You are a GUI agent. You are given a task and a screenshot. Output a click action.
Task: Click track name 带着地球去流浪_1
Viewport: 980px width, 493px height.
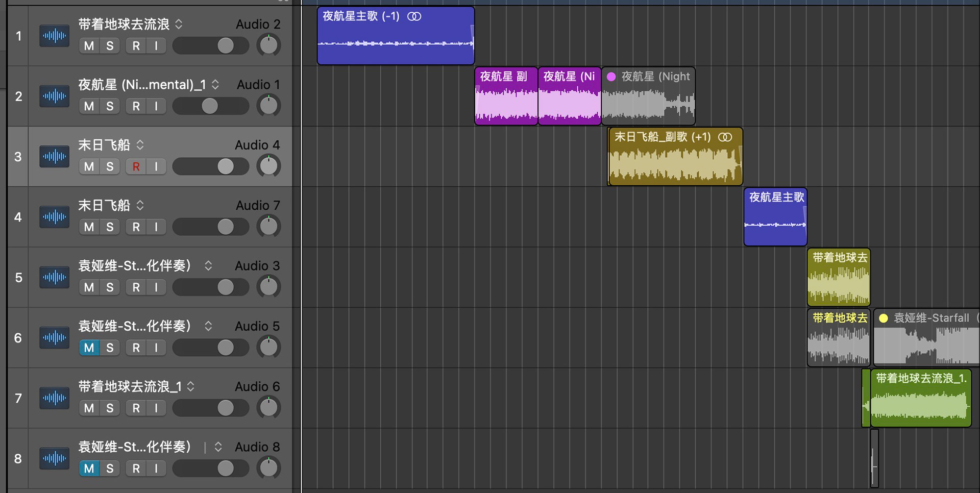click(x=130, y=386)
